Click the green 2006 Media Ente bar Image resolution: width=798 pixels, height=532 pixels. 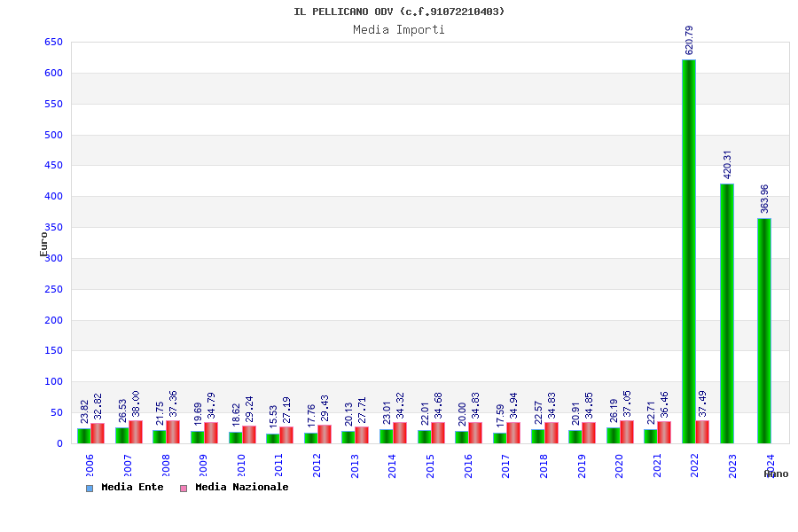[x=84, y=435]
